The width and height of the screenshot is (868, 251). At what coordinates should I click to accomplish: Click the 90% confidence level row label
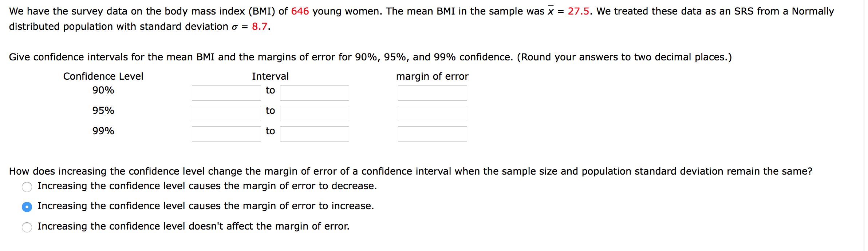[x=103, y=90]
